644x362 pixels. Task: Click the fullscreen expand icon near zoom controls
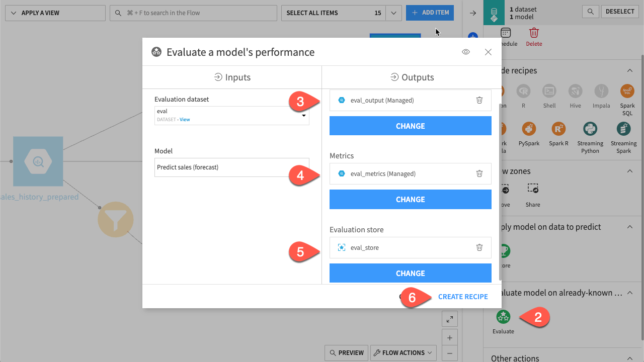(449, 319)
